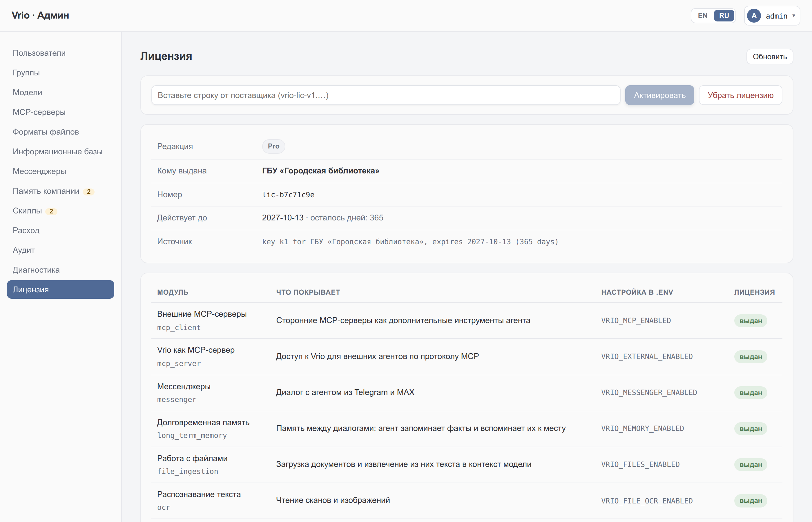This screenshot has width=812, height=522.
Task: Open Форматы файлов section
Action: click(60, 132)
